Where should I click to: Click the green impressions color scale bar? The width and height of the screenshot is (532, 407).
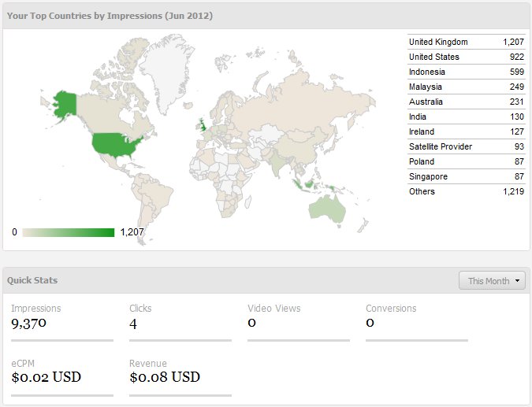[69, 232]
